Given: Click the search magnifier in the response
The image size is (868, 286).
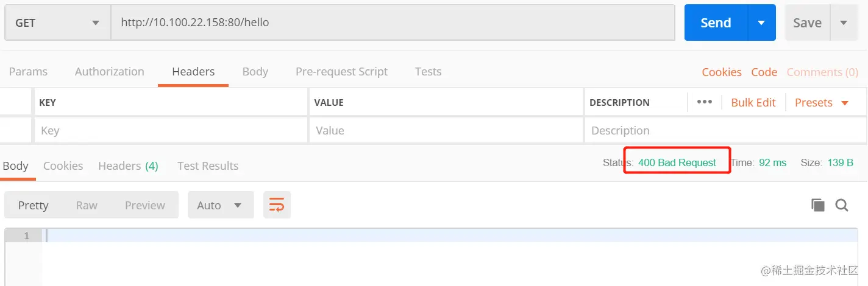Looking at the screenshot, I should point(842,205).
